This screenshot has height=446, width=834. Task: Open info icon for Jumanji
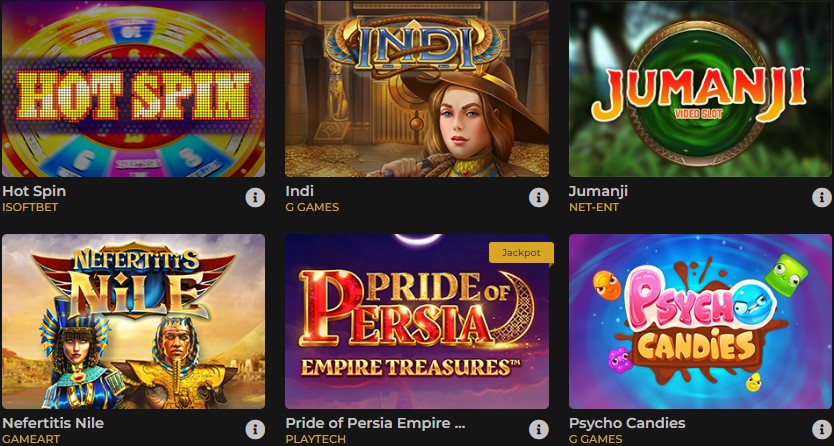[822, 198]
